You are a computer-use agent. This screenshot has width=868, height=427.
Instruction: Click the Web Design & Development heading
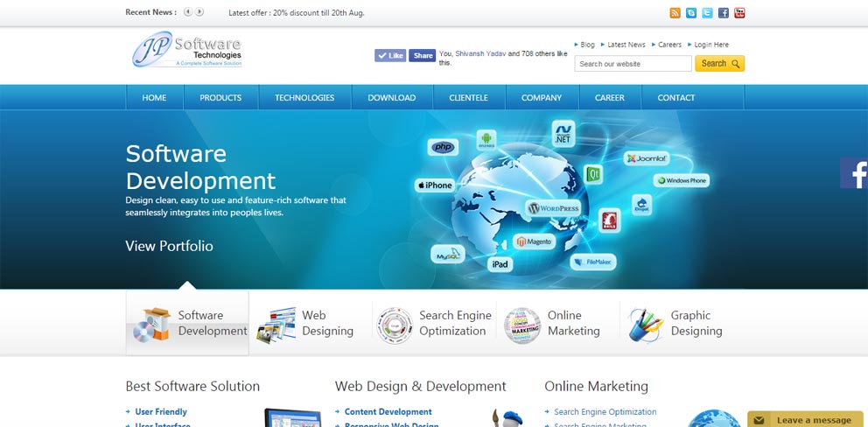421,386
